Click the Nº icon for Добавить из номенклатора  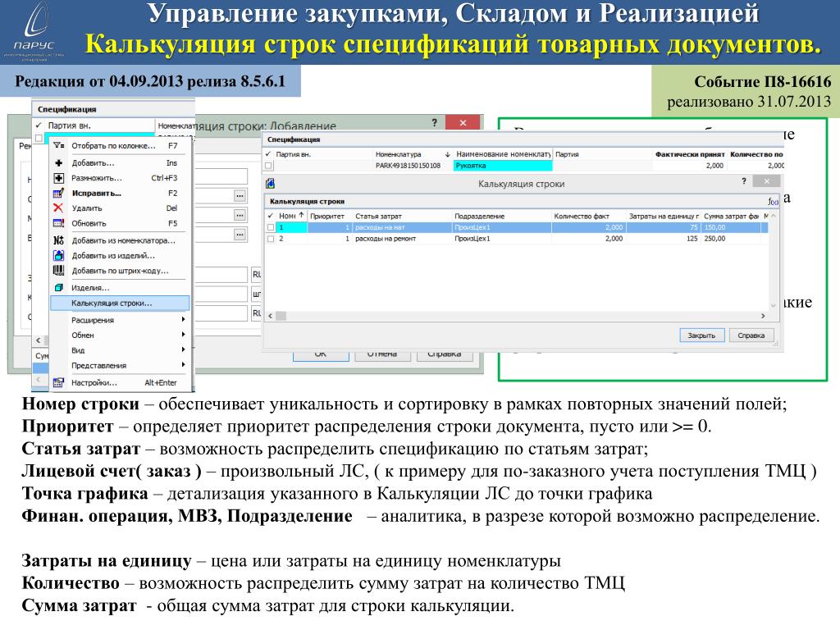(x=58, y=240)
